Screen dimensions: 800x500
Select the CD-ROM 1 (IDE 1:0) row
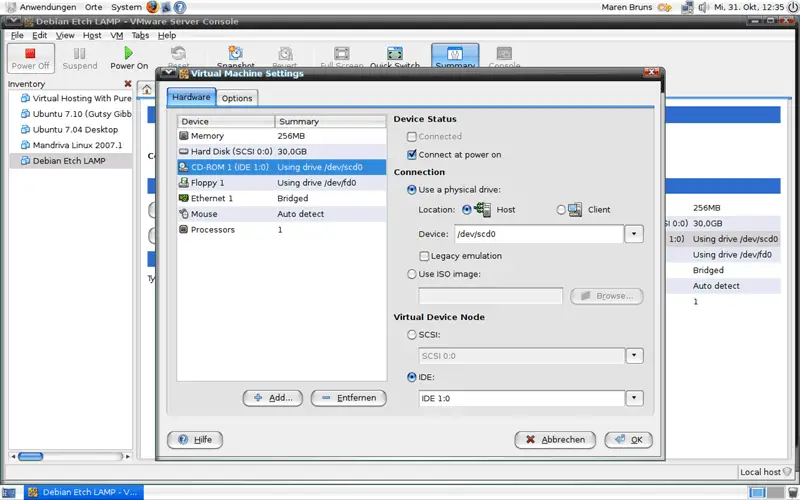pyautogui.click(x=281, y=167)
